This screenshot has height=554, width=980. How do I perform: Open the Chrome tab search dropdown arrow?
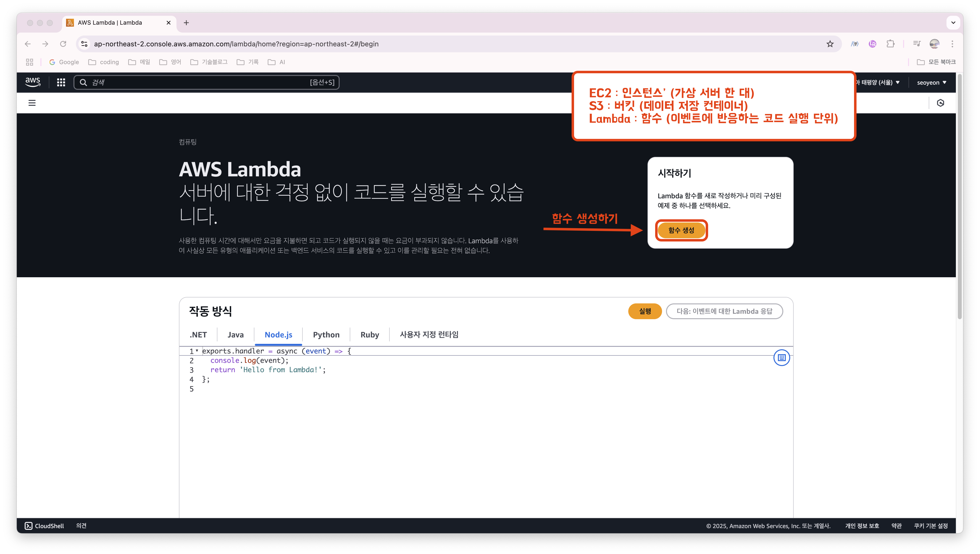953,23
